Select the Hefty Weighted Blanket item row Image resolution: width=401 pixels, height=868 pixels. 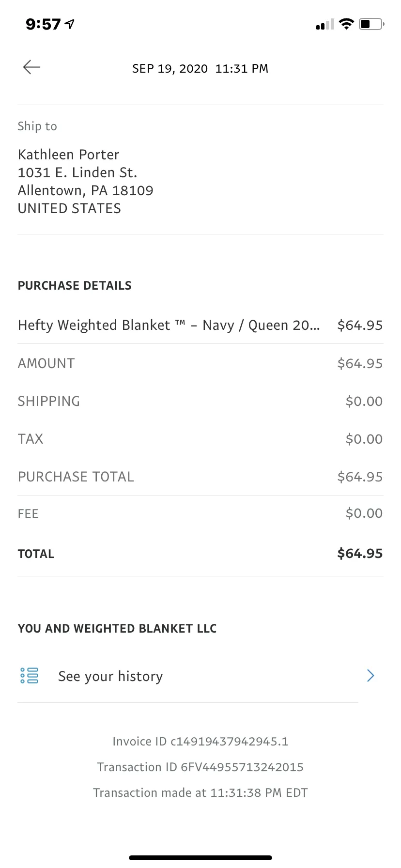point(200,325)
